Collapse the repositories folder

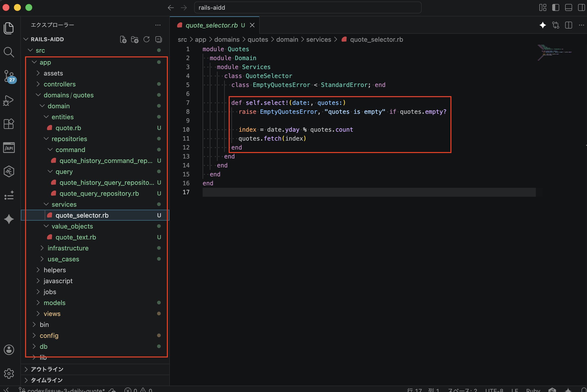[x=69, y=139]
